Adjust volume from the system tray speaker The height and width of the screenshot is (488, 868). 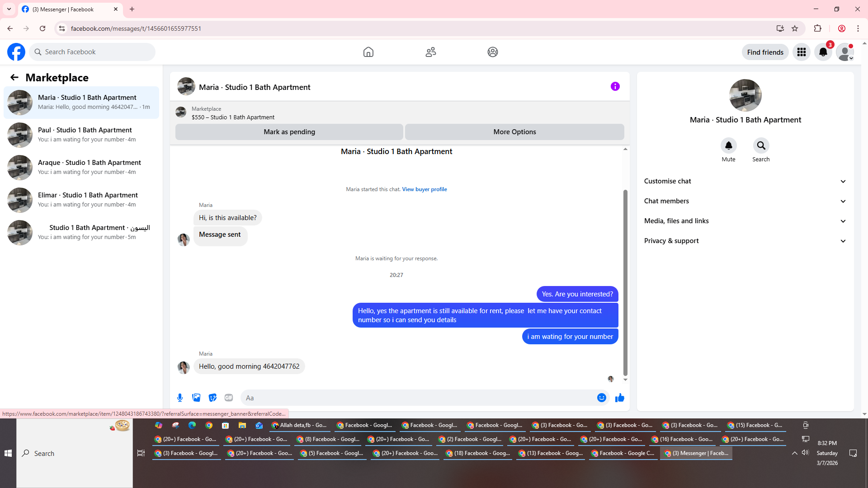point(805,453)
